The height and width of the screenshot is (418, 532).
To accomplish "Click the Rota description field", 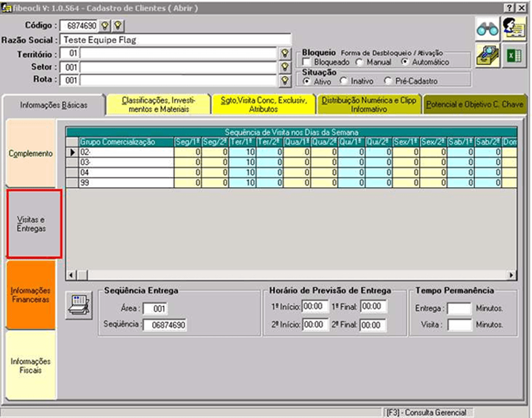I will coord(178,80).
